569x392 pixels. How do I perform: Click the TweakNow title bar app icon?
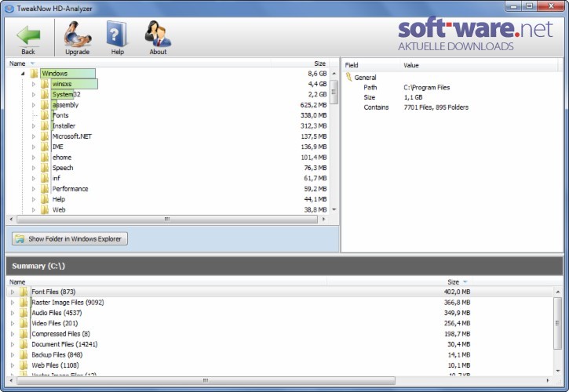[9, 9]
